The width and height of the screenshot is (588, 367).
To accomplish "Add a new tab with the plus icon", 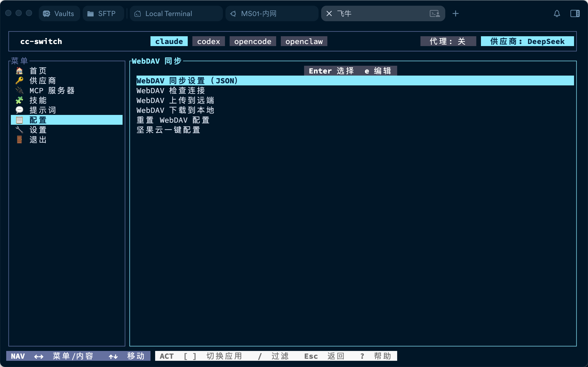I will pyautogui.click(x=456, y=13).
